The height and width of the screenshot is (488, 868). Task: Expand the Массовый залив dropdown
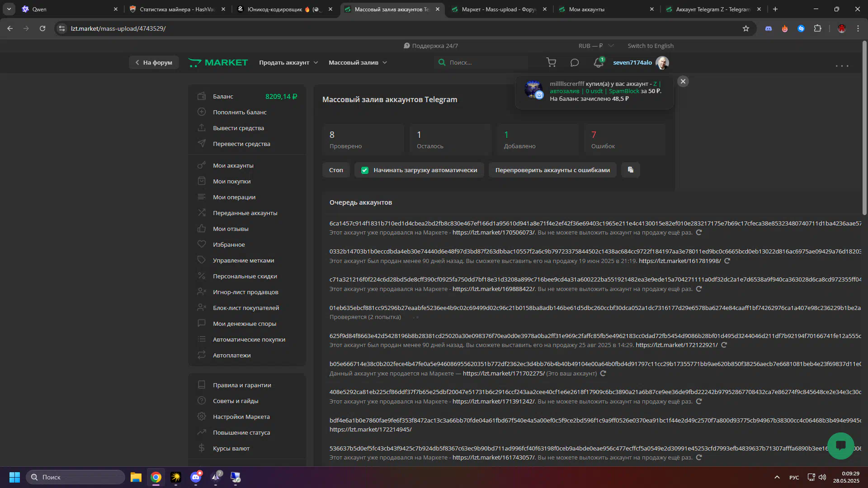(x=358, y=62)
